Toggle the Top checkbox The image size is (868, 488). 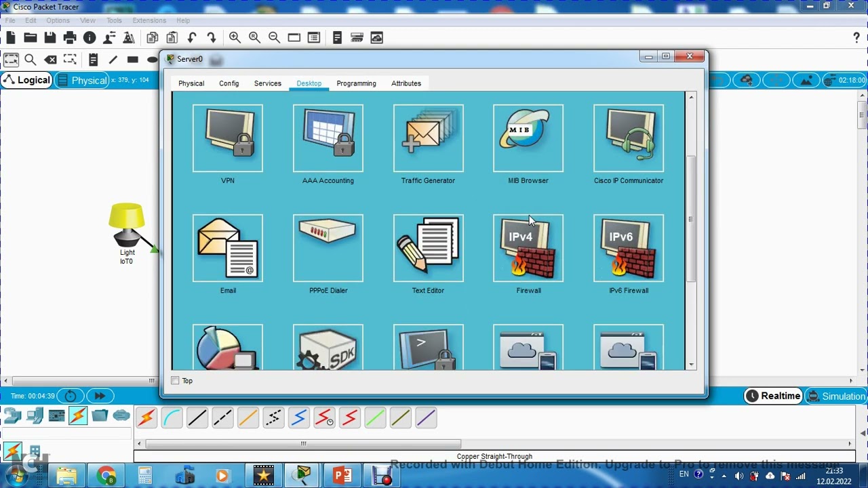175,381
